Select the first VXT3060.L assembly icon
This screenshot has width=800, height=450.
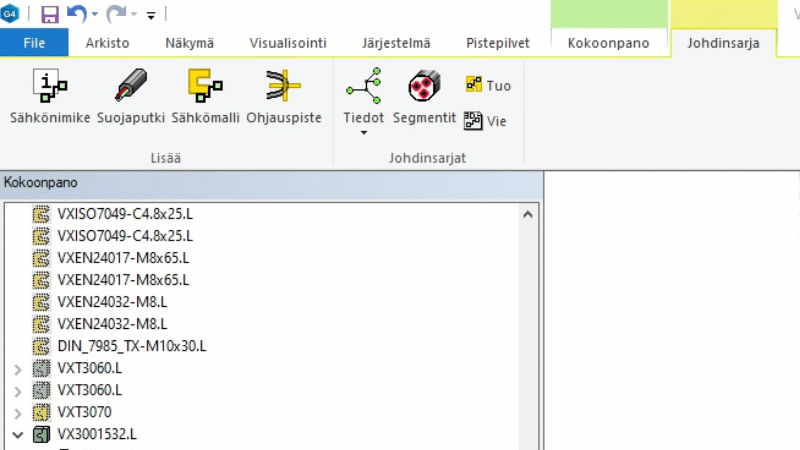tap(41, 368)
